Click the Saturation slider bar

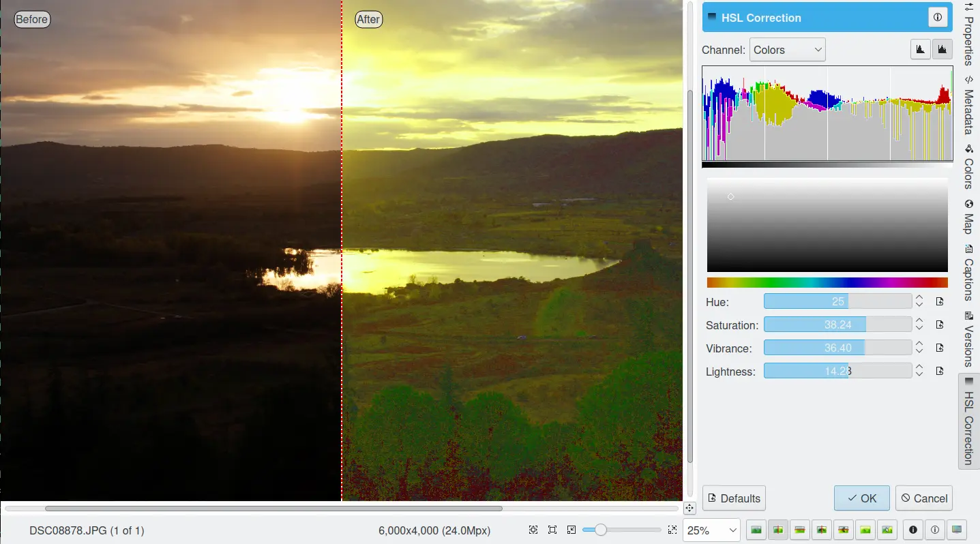[837, 324]
